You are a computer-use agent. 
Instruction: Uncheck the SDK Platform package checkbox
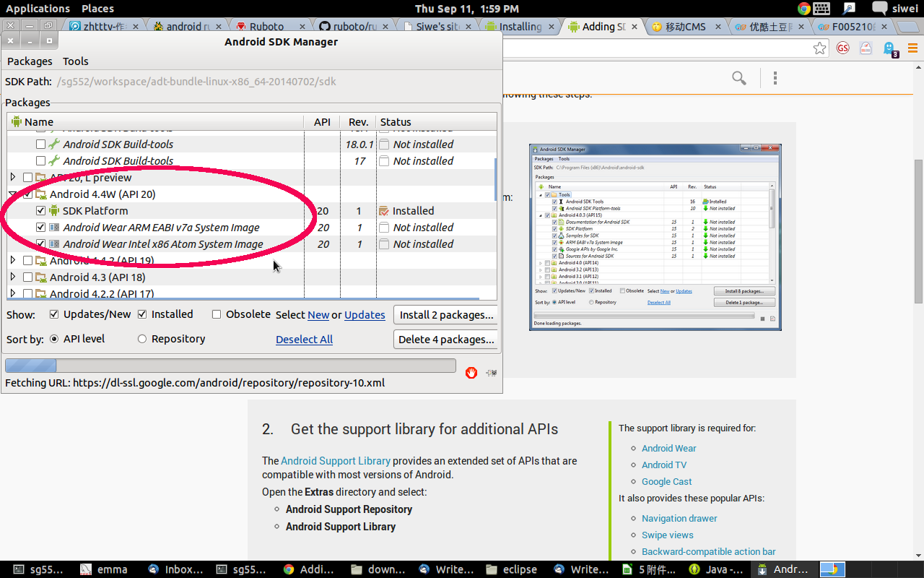[x=41, y=211]
